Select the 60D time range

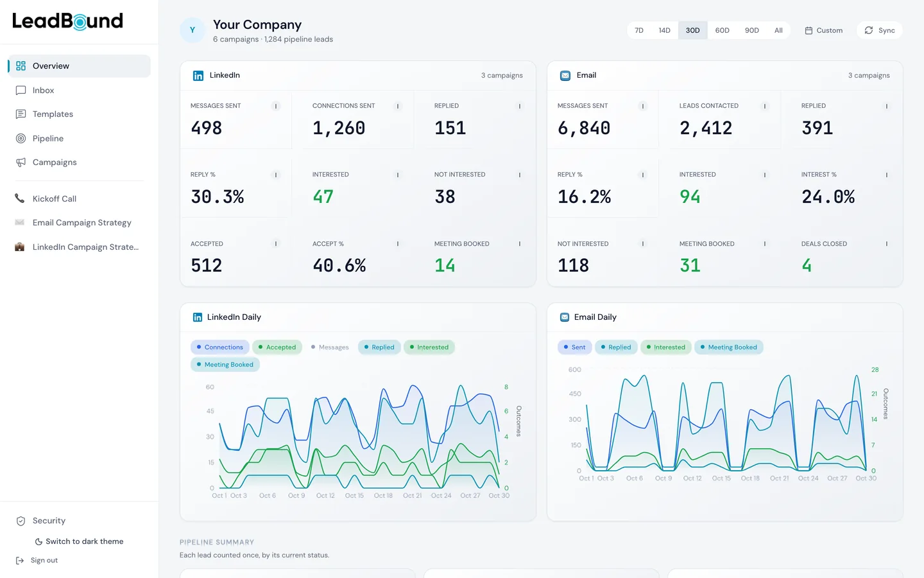(723, 30)
